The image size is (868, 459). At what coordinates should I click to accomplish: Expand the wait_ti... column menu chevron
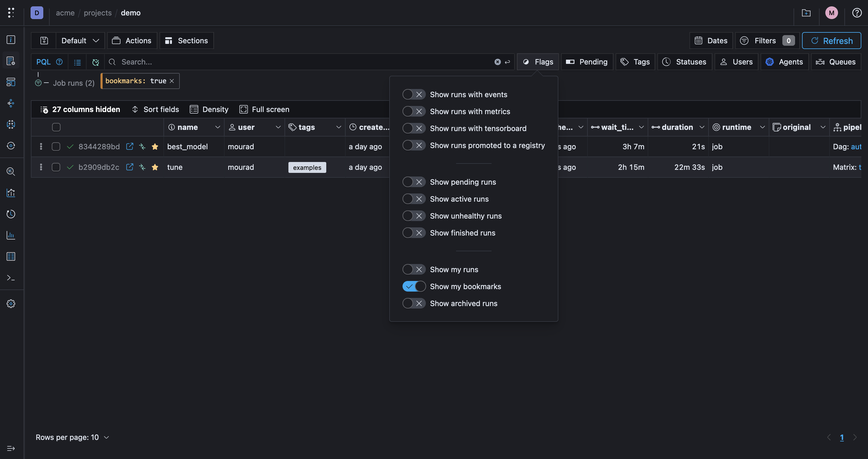click(641, 127)
